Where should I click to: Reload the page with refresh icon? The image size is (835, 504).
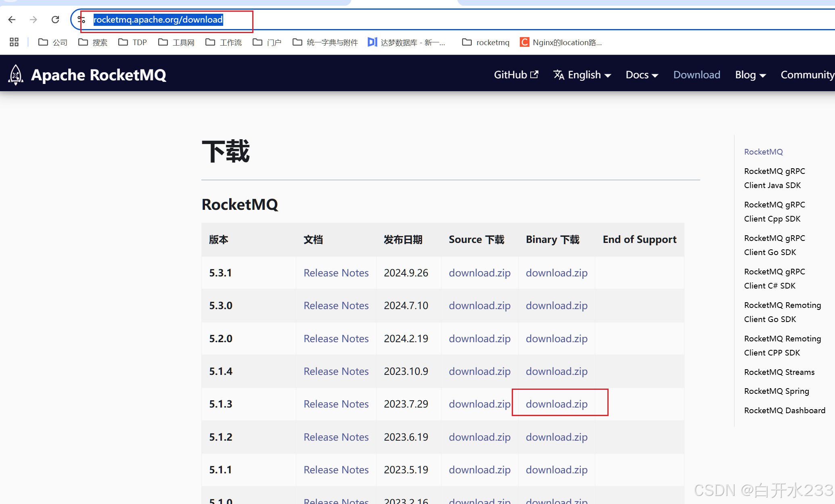click(55, 19)
